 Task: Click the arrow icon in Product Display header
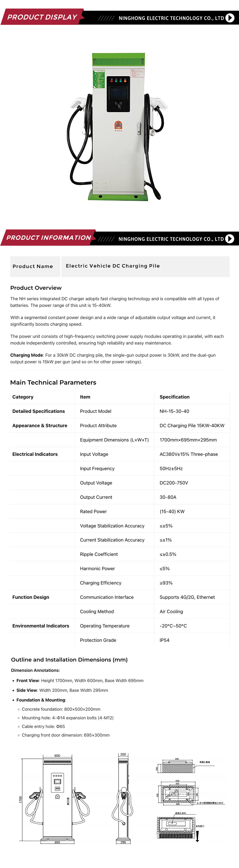tap(230, 18)
